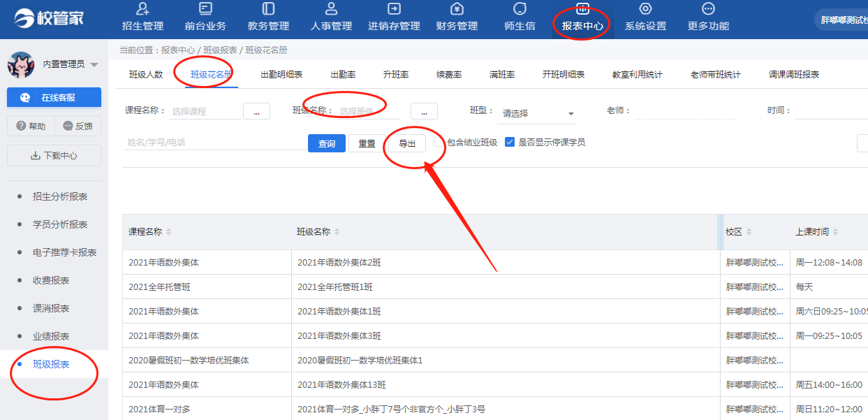Viewport: 868px width, 420px height.
Task: Open 电子推荐卡报表 in sidebar
Action: 64,252
